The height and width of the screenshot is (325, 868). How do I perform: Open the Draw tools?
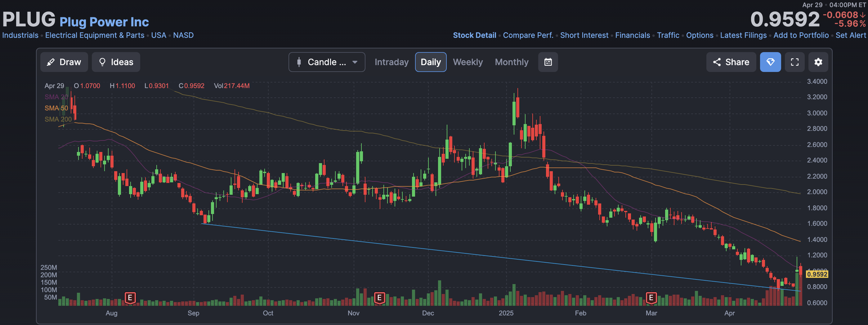(64, 62)
